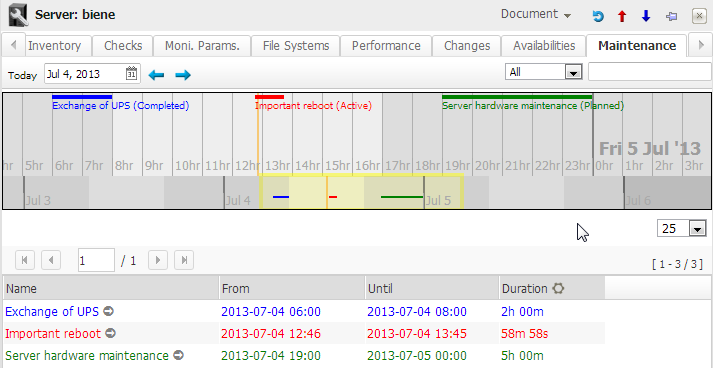Screen dimensions: 713x368
Task: Click the Today button
Action: tap(22, 76)
